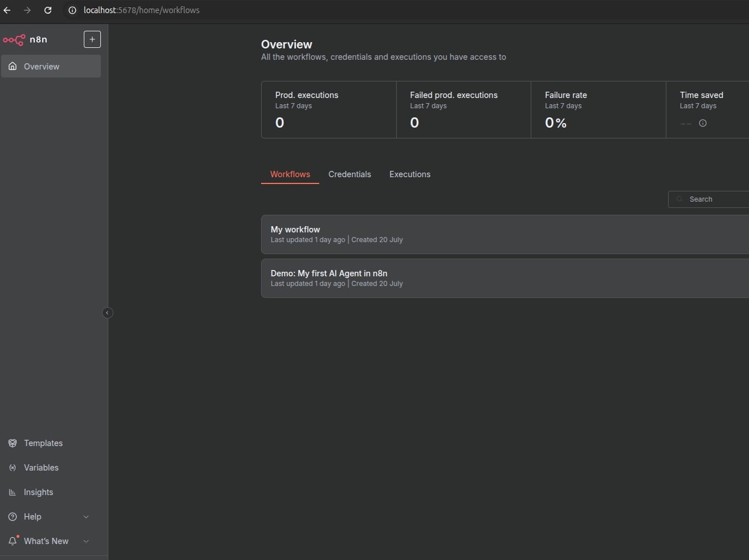Collapse the sidebar with the arrow handle
The image size is (749, 560).
[107, 313]
